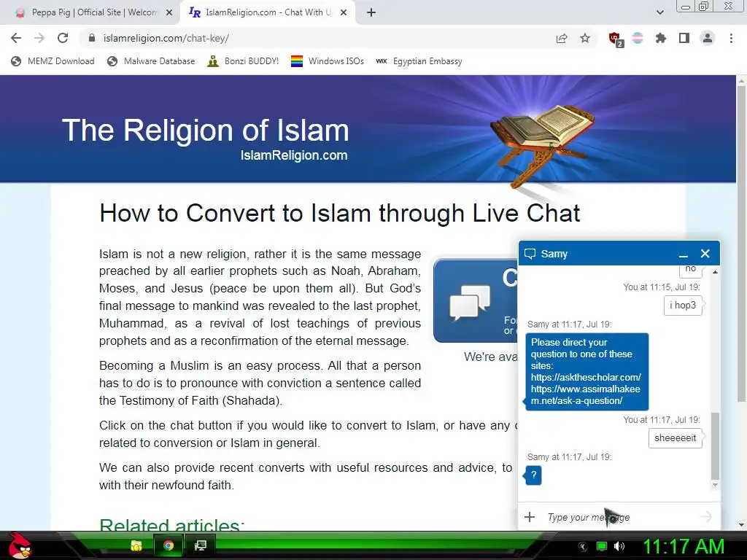Open the MEMZ Download bookmark
The image size is (747, 560).
(53, 61)
